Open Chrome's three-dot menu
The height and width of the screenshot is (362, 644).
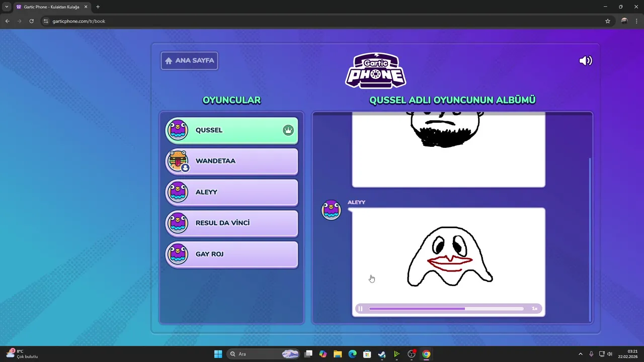[636, 21]
